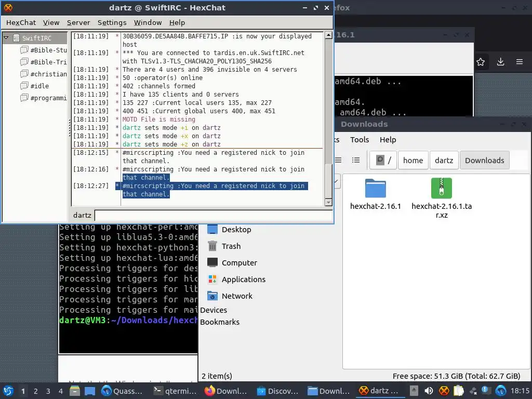Open the Window menu in HexChat
The height and width of the screenshot is (399, 532).
(x=148, y=23)
